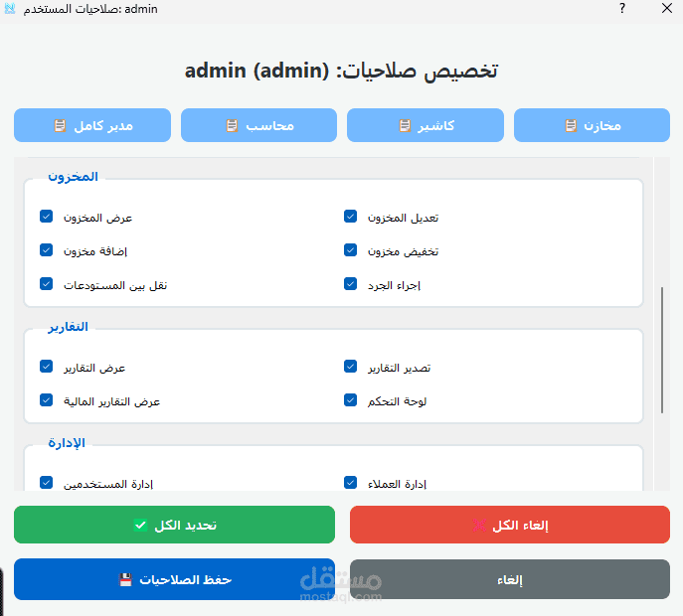Disable the تصدير التقارير checkbox

point(350,367)
